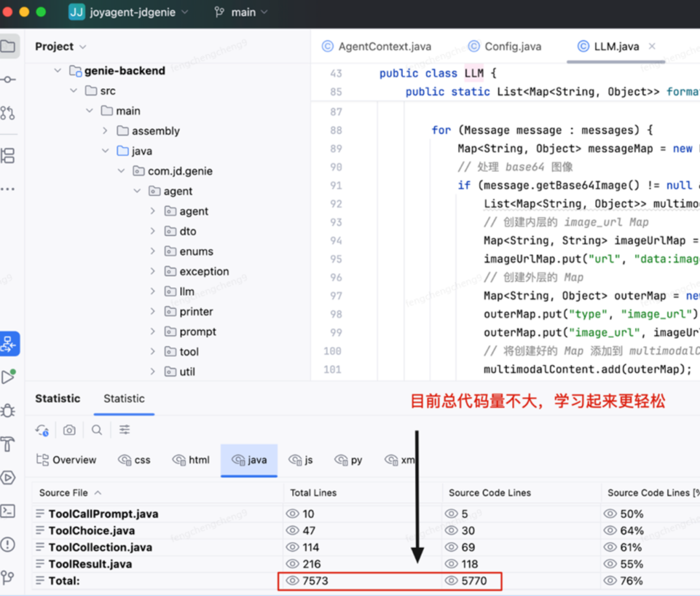Open Statistic settings sliders icon
Screen dimensions: 700x596
tap(124, 430)
